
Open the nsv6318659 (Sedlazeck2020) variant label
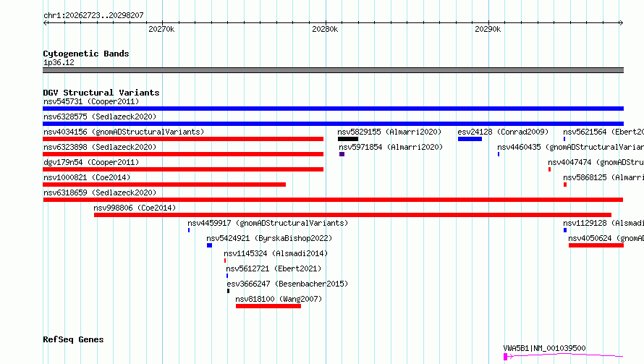pos(100,192)
